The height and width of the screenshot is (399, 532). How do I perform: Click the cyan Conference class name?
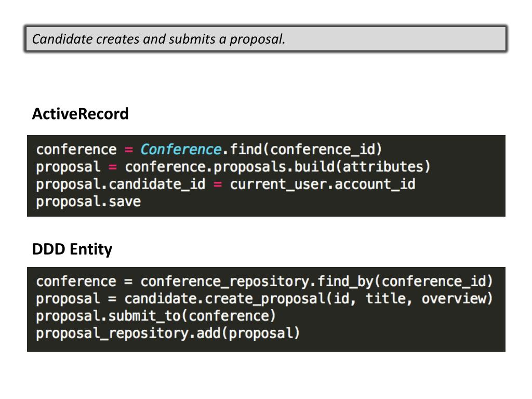[181, 149]
